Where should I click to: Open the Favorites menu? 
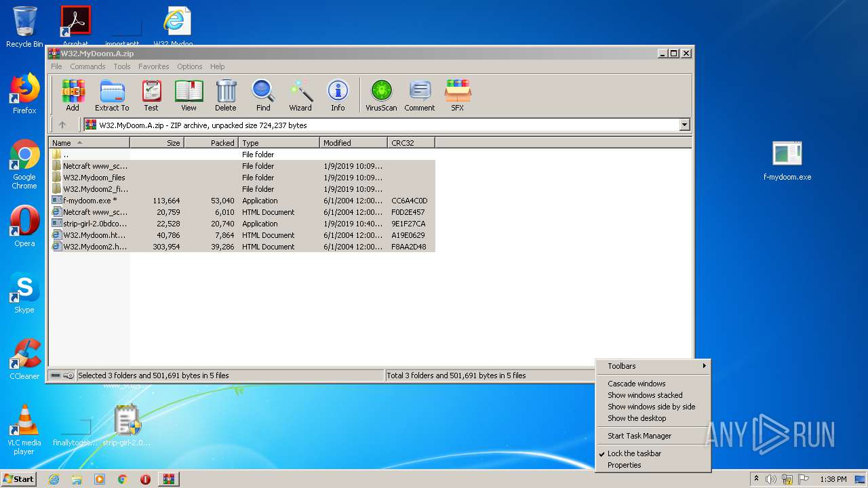(154, 66)
